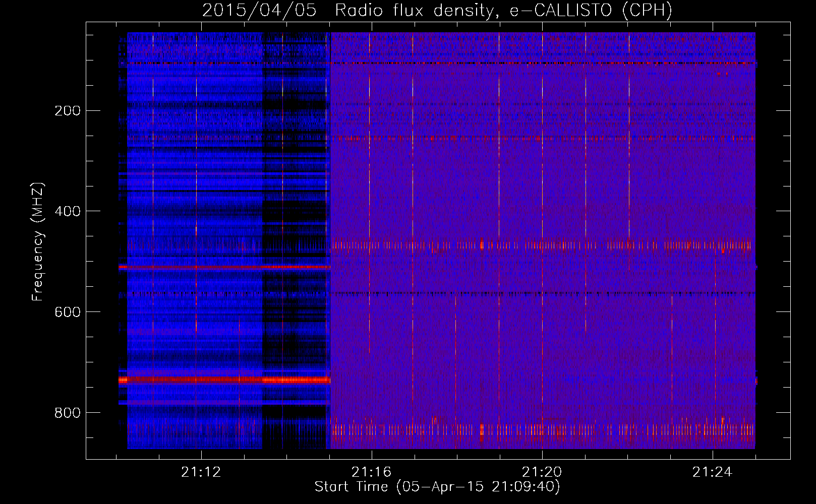Click the 400 frequency tick label
816x504 pixels.
[x=68, y=211]
